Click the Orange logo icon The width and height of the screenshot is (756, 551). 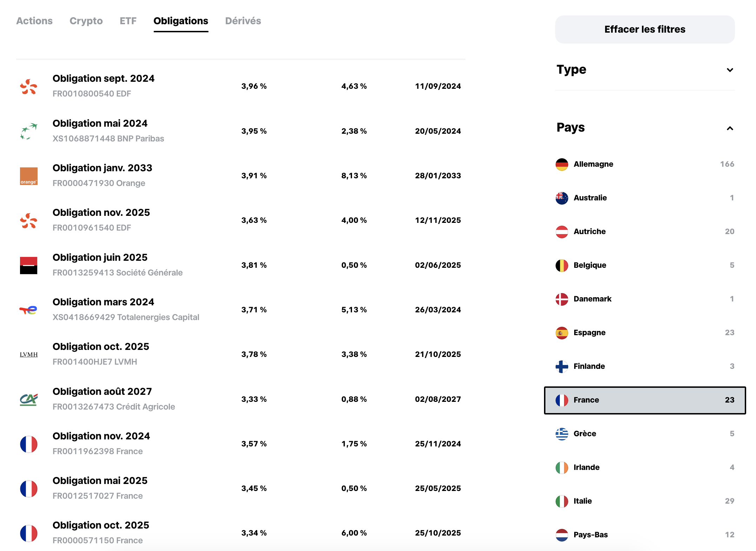(28, 176)
